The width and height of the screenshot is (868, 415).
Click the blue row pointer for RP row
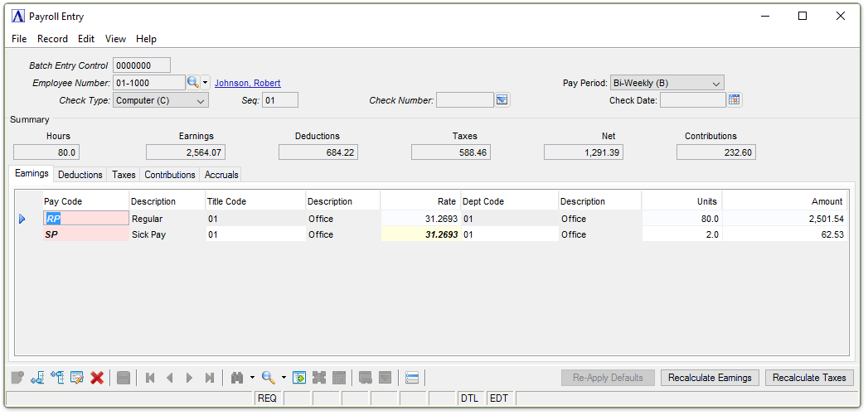click(x=22, y=220)
